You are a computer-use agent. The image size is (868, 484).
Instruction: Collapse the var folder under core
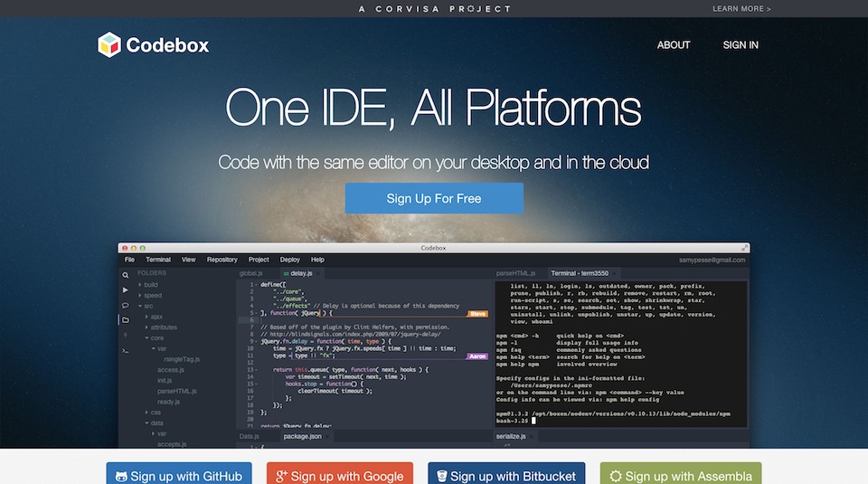pyautogui.click(x=154, y=348)
